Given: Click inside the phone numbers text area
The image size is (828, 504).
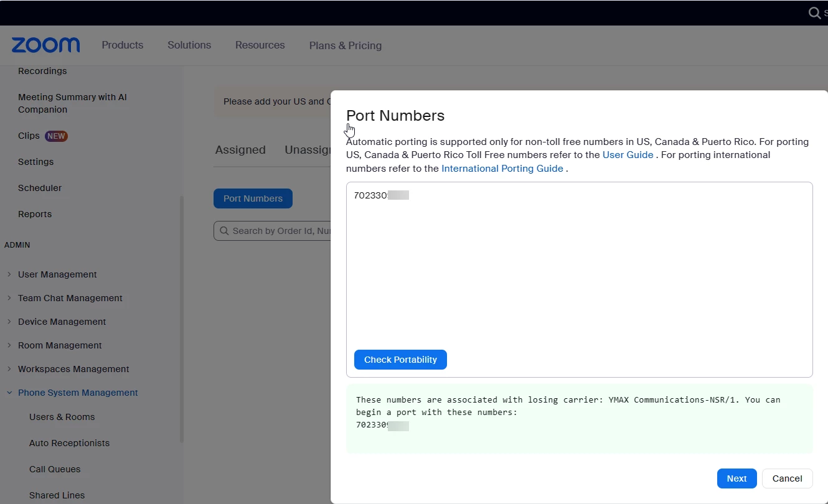Looking at the screenshot, I should [x=580, y=279].
